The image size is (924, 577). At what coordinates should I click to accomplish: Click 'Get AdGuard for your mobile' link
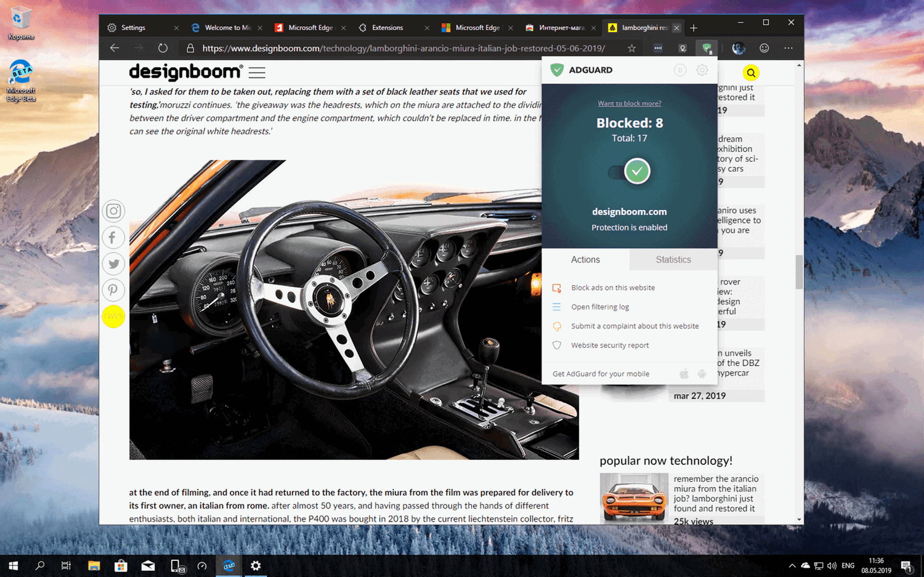601,374
